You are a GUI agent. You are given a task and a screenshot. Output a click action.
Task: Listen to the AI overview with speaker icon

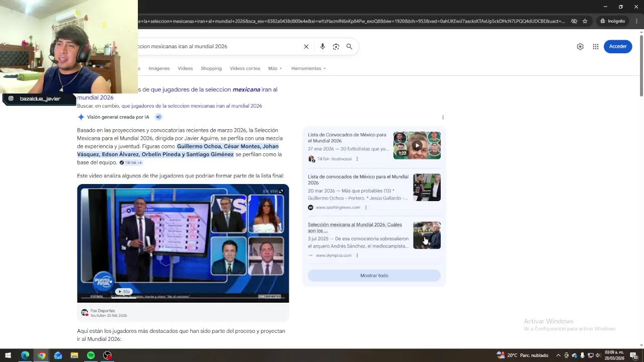click(158, 117)
